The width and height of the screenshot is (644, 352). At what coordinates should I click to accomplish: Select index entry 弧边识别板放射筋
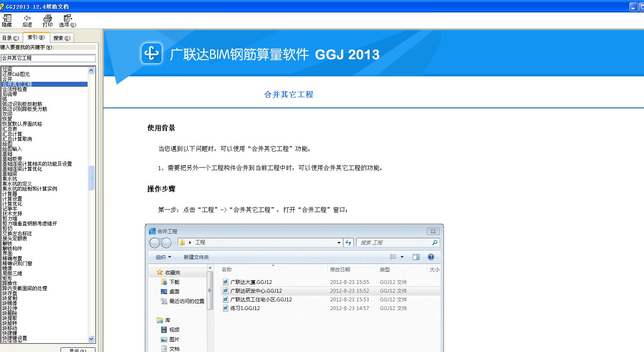click(x=22, y=104)
